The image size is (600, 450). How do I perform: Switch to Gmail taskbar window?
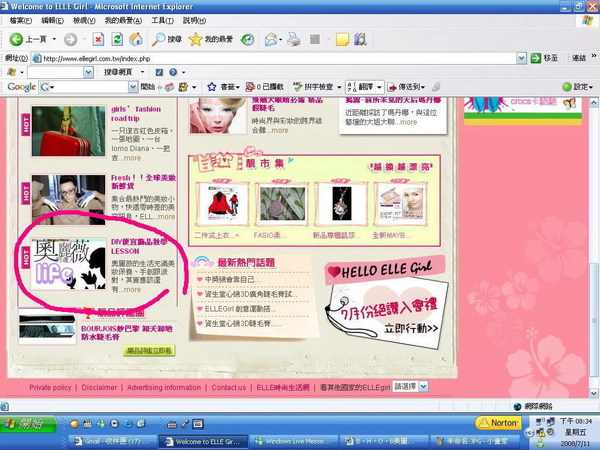[x=112, y=441]
